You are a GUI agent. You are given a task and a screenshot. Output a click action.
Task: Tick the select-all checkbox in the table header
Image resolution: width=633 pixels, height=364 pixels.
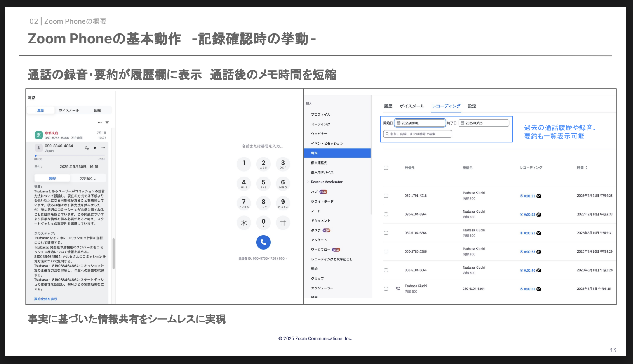point(386,168)
